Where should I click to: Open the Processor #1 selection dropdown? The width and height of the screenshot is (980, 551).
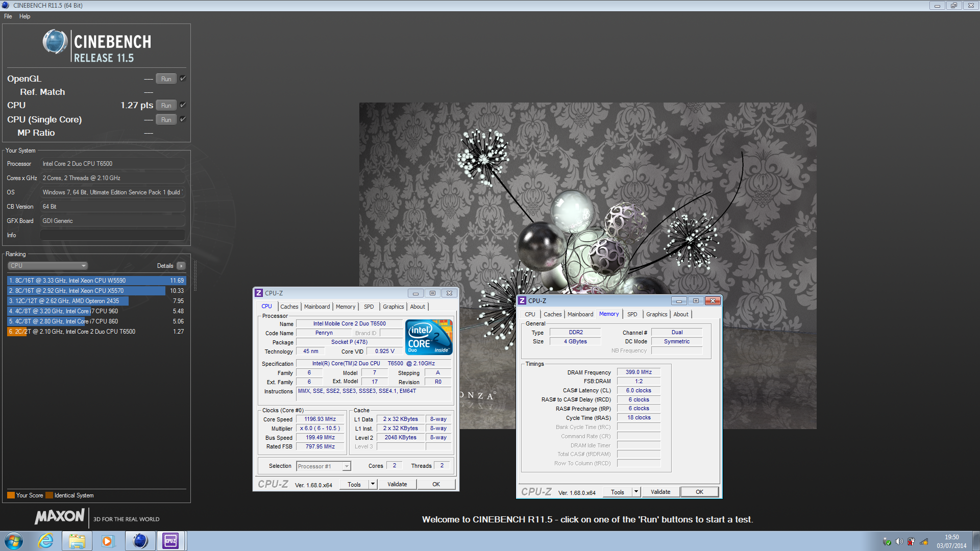click(x=324, y=466)
